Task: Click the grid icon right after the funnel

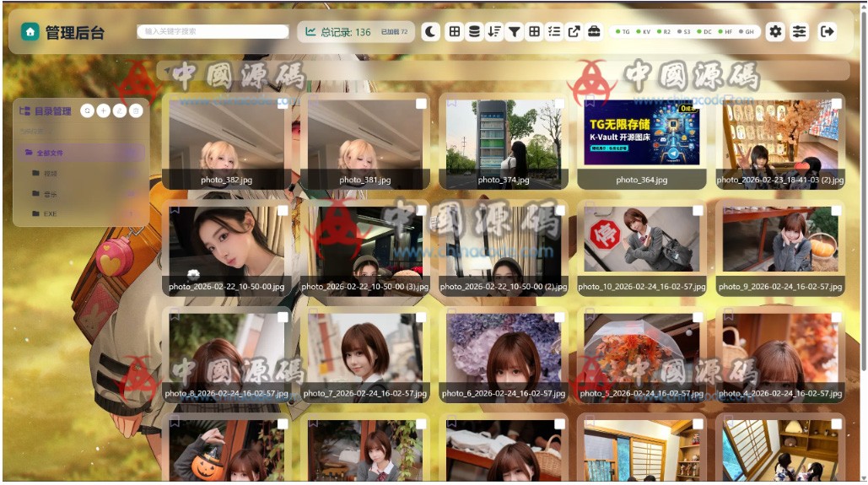Action: [534, 31]
